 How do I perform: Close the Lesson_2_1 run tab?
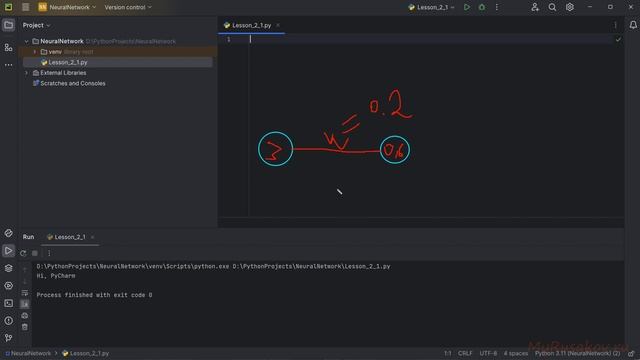coord(93,237)
